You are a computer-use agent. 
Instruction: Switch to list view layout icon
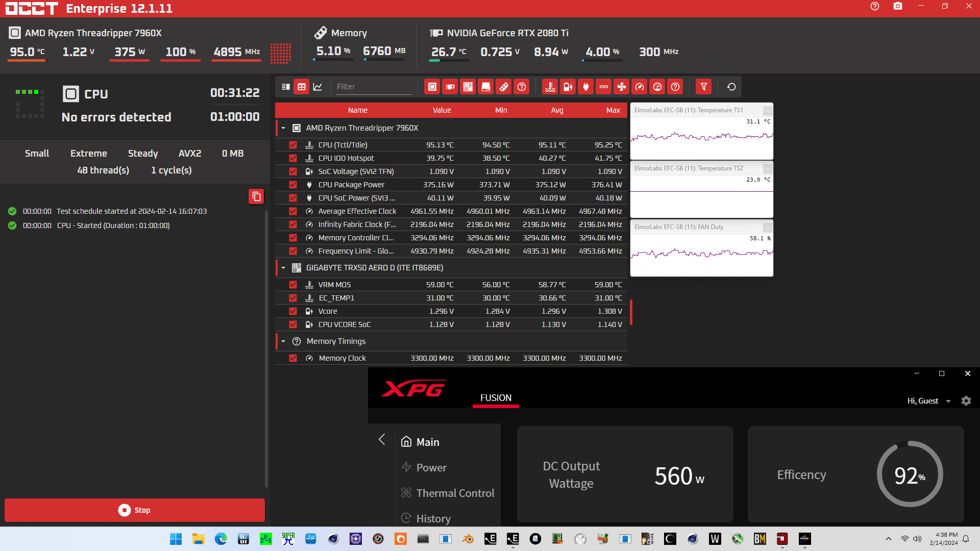(286, 87)
